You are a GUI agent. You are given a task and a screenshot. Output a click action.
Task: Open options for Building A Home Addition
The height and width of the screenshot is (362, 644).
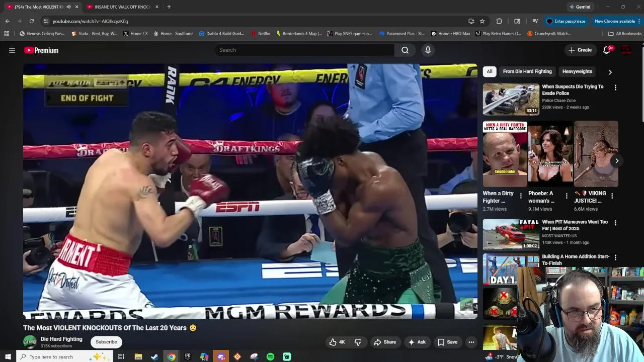(x=615, y=257)
